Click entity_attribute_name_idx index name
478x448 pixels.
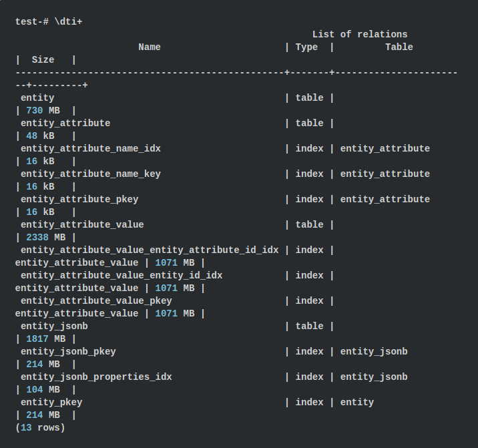pos(91,149)
